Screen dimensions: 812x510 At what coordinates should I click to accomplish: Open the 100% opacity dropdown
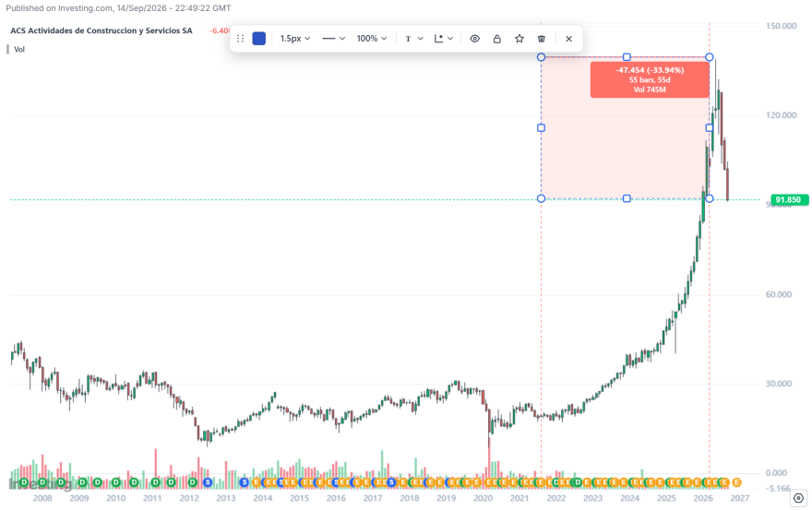click(372, 39)
